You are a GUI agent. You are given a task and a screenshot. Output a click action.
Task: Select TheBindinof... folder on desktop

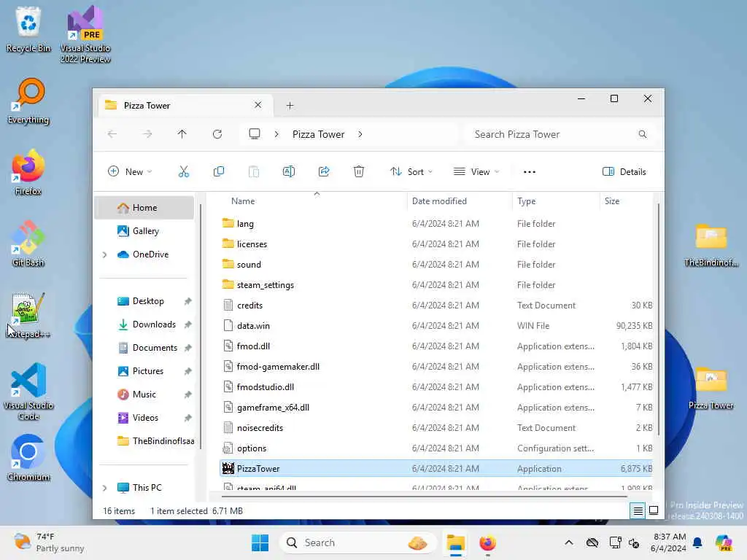click(x=711, y=245)
